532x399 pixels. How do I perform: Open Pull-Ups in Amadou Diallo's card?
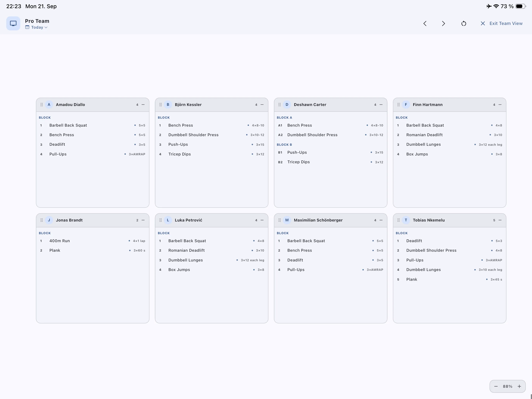[x=93, y=154]
